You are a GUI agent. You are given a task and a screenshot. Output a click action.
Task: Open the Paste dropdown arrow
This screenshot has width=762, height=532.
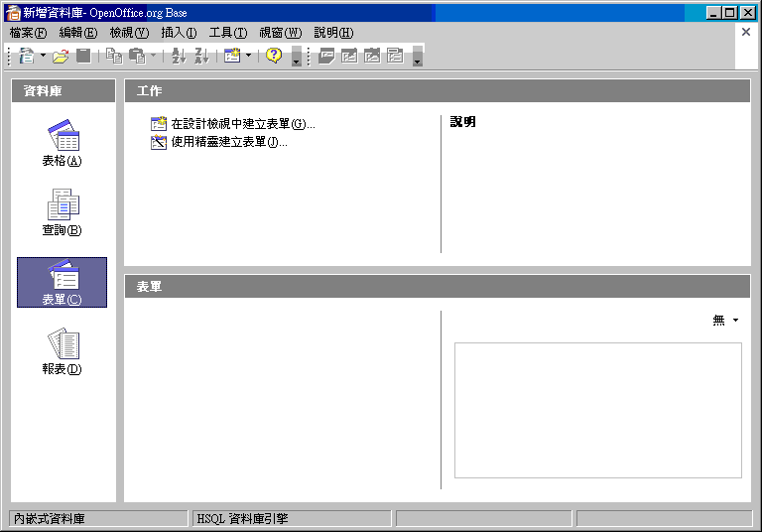pos(153,56)
